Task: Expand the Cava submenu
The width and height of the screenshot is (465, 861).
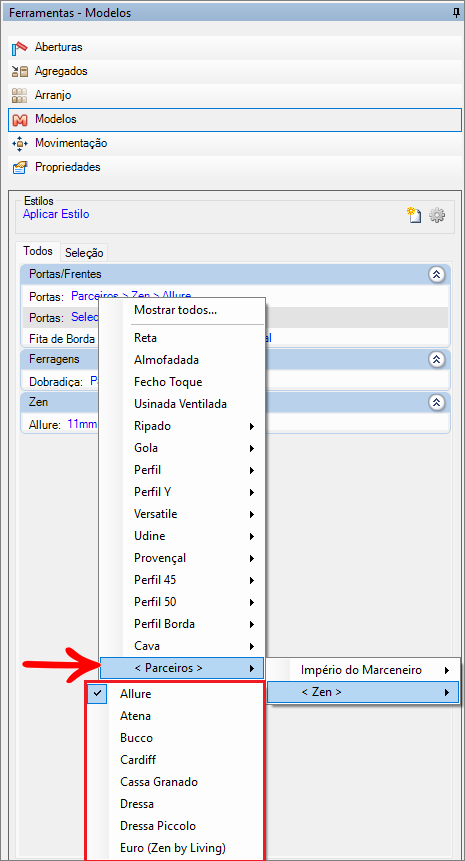Action: pyautogui.click(x=182, y=646)
